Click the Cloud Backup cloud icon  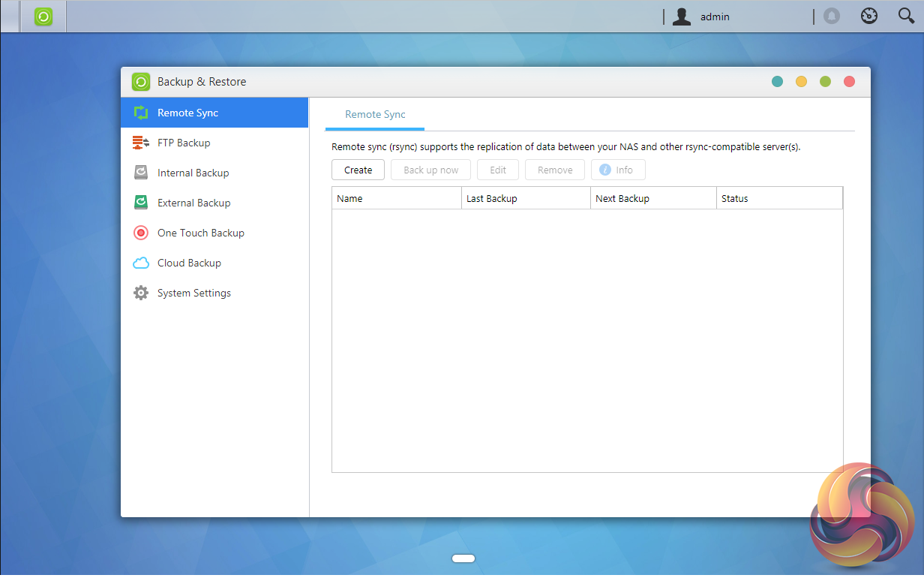pos(141,263)
